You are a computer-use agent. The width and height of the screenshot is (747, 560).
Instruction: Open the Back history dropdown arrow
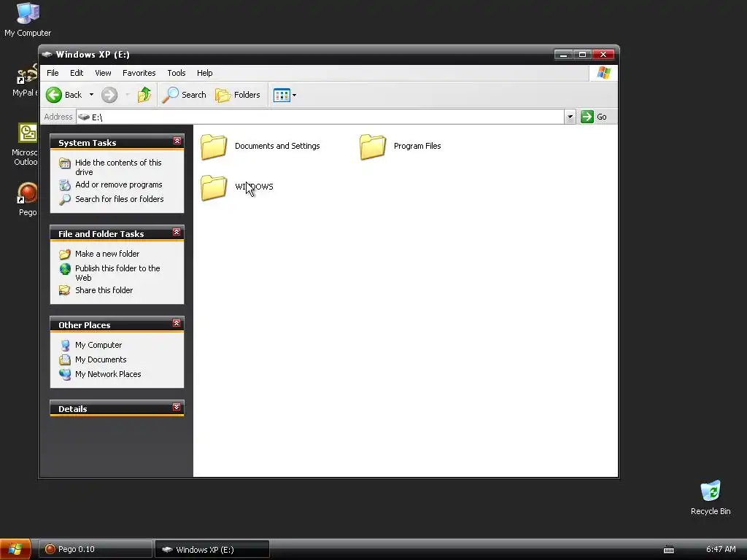[91, 95]
